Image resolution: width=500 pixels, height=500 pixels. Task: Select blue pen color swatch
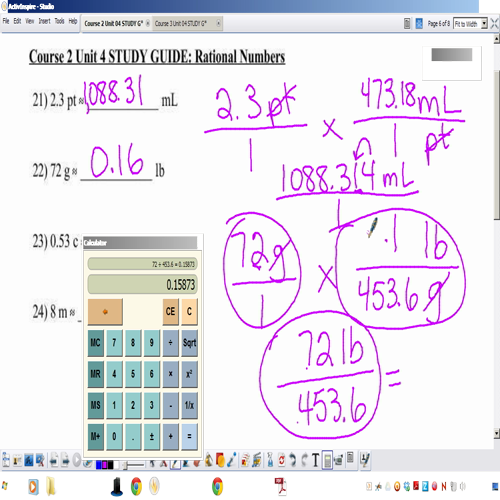click(99, 465)
